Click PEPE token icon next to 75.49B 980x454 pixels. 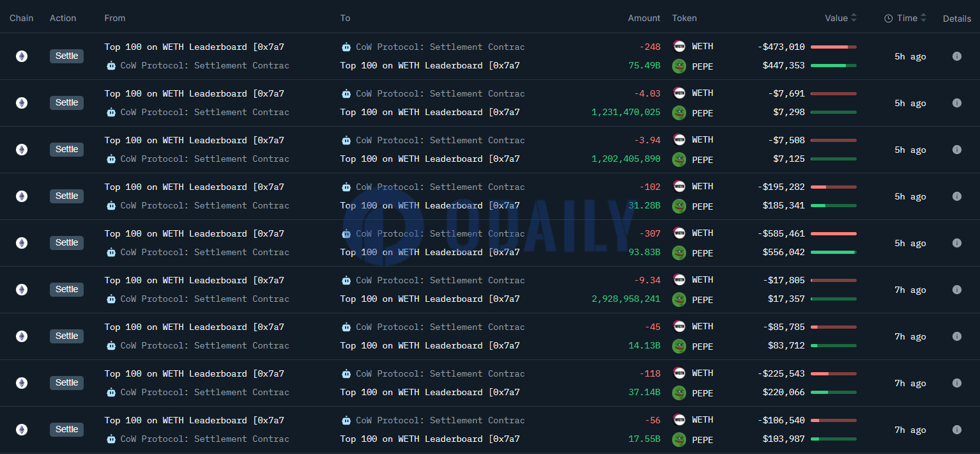pyautogui.click(x=679, y=66)
